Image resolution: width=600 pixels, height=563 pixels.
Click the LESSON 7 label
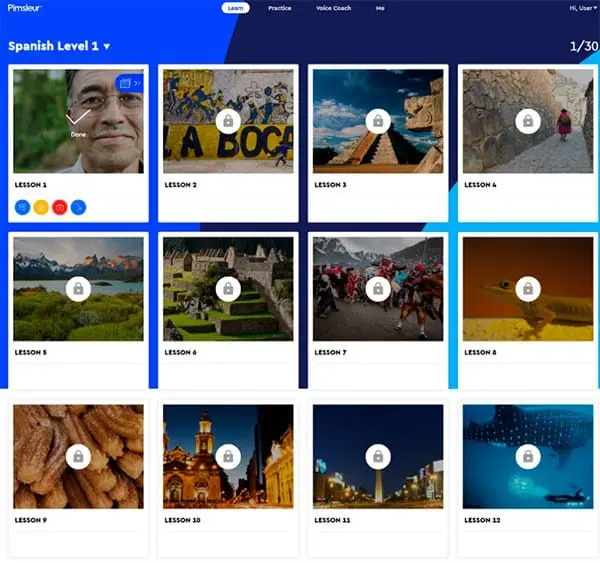tap(331, 352)
